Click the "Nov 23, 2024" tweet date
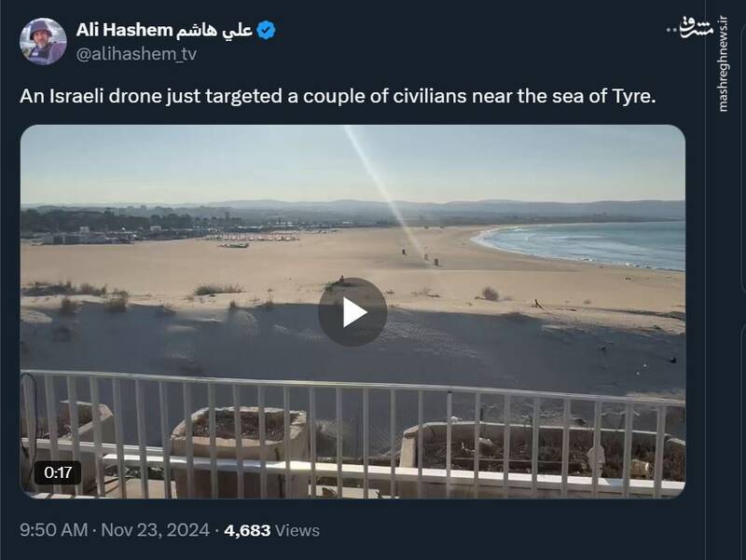Screen dimensions: 746x560 [155, 530]
